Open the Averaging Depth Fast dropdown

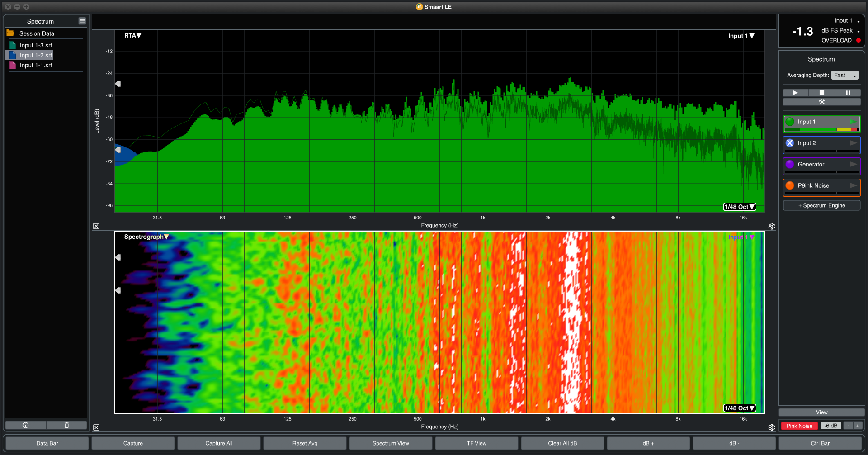tap(844, 76)
